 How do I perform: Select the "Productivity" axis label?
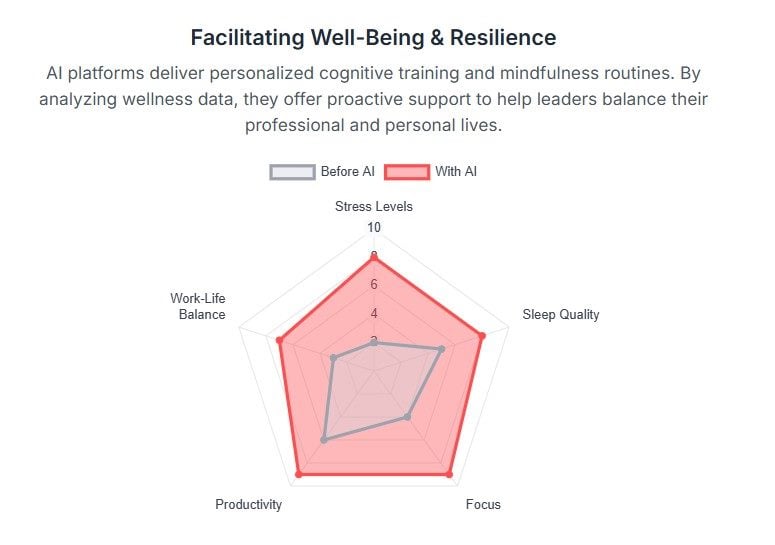[248, 504]
